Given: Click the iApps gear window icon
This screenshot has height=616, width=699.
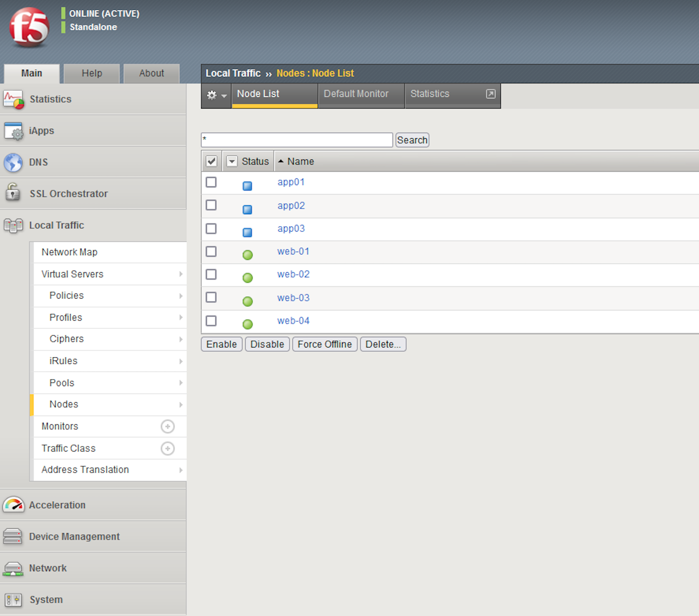Looking at the screenshot, I should [13, 131].
